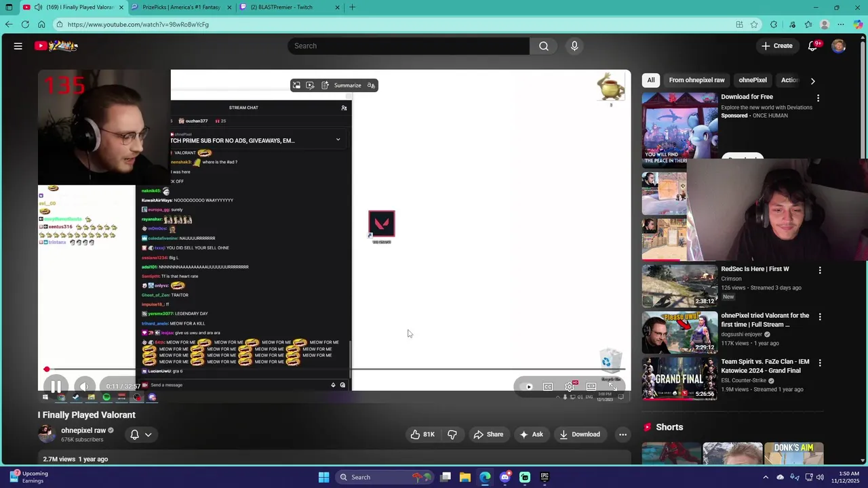
Task: Go to YouTube home via logo
Action: pyautogui.click(x=57, y=46)
